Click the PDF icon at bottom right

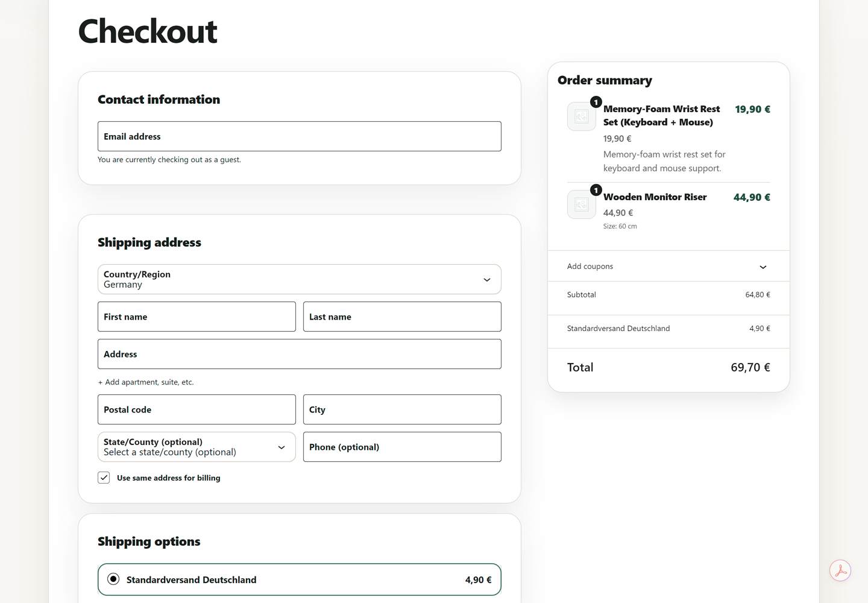coord(840,570)
